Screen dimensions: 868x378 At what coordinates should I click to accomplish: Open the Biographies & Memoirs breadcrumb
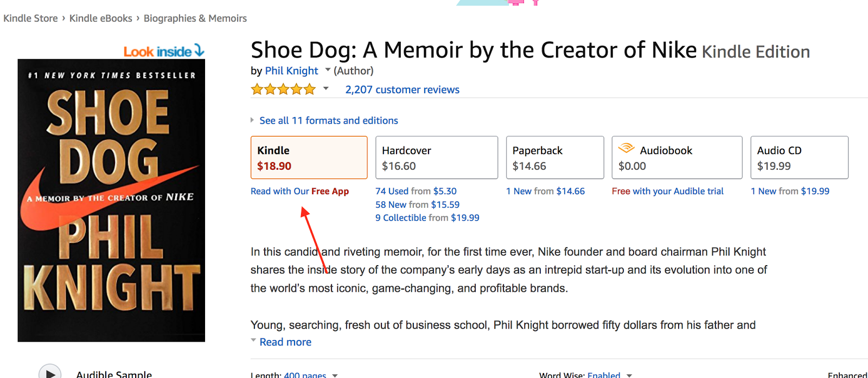click(195, 18)
